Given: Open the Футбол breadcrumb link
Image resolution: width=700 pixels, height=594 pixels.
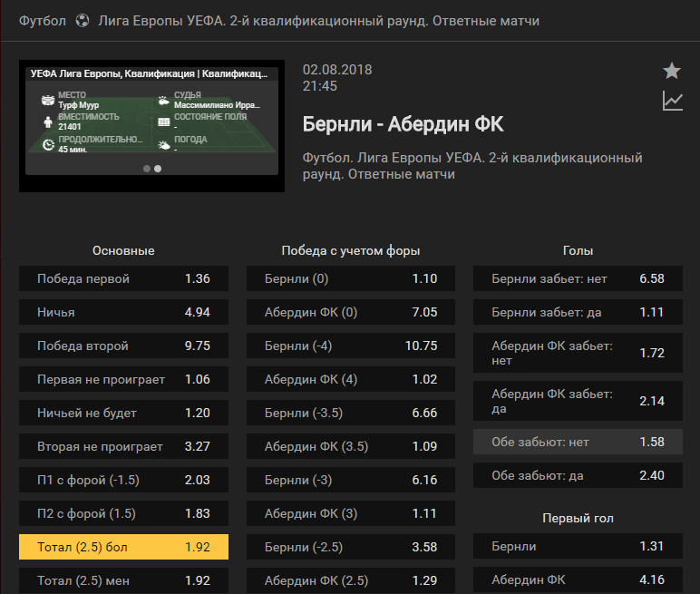Looking at the screenshot, I should click(43, 21).
